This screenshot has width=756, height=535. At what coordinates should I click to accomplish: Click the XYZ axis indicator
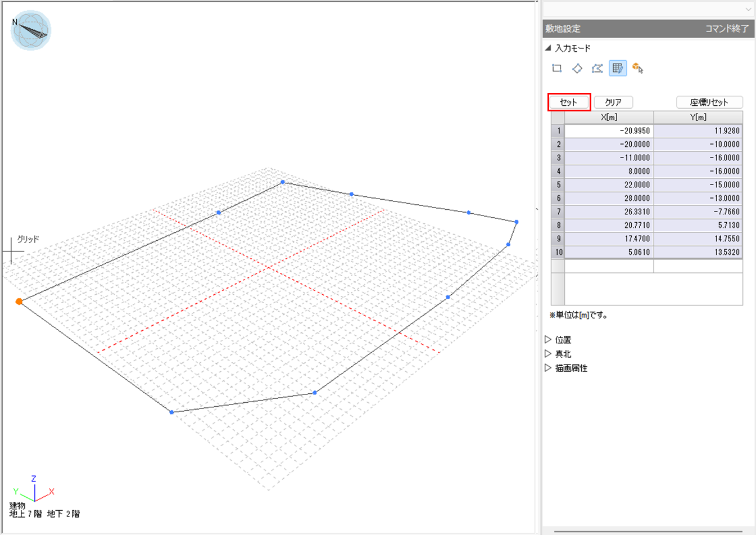click(x=34, y=489)
